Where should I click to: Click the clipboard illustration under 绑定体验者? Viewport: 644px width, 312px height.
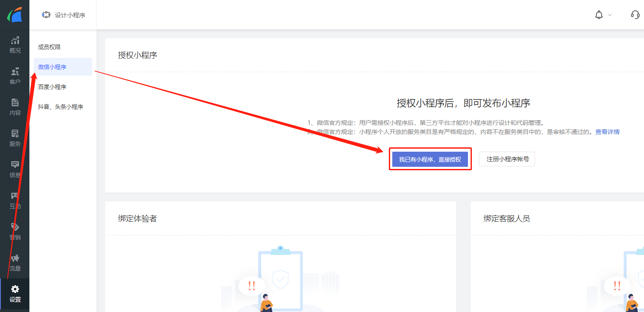(x=280, y=279)
